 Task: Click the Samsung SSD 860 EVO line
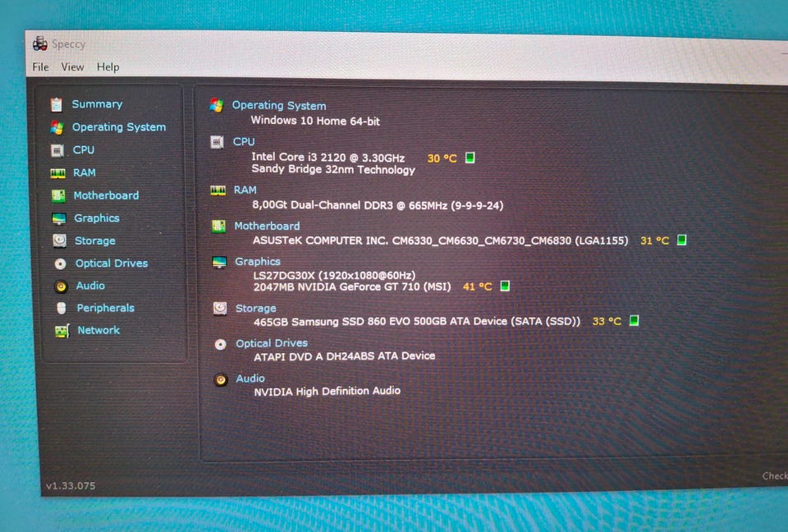(x=417, y=322)
